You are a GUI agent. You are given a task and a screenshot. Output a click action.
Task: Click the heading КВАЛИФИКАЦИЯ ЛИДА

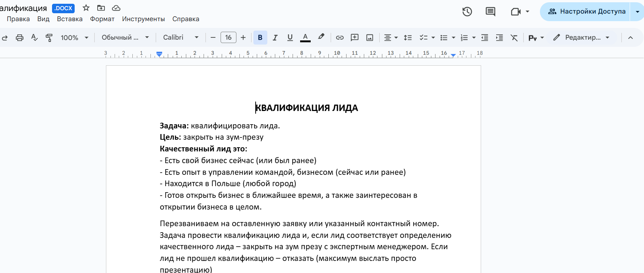coord(307,108)
